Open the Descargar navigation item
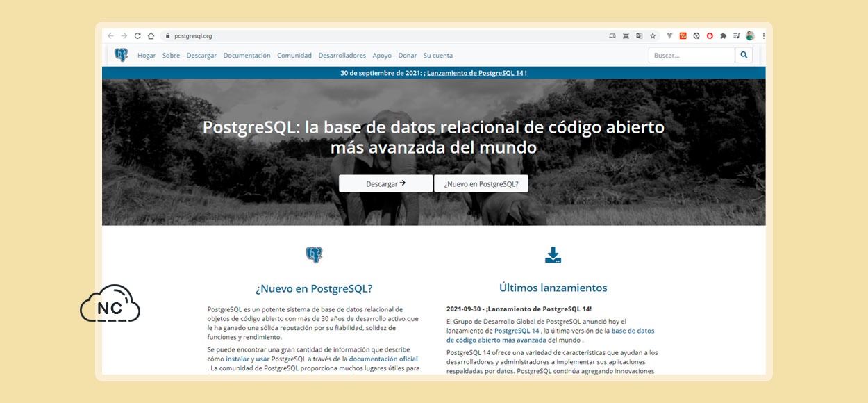This screenshot has height=403, width=868. (x=201, y=56)
